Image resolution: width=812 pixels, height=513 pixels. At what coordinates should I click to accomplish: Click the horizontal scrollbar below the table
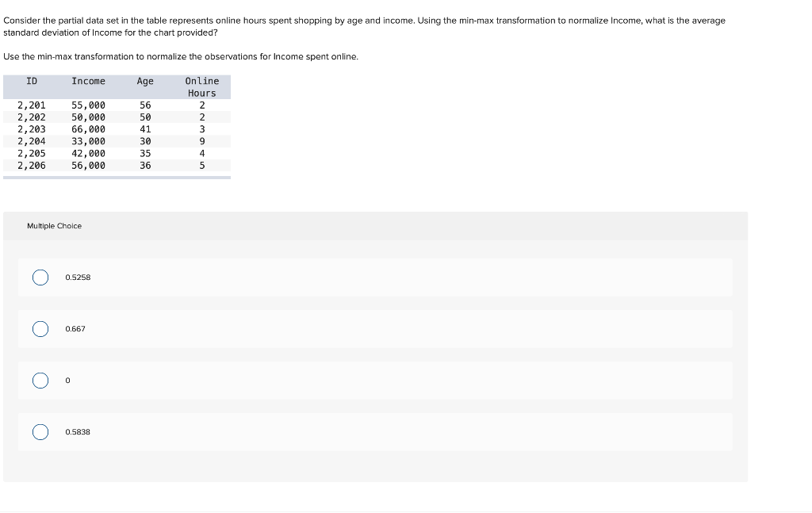(x=117, y=178)
